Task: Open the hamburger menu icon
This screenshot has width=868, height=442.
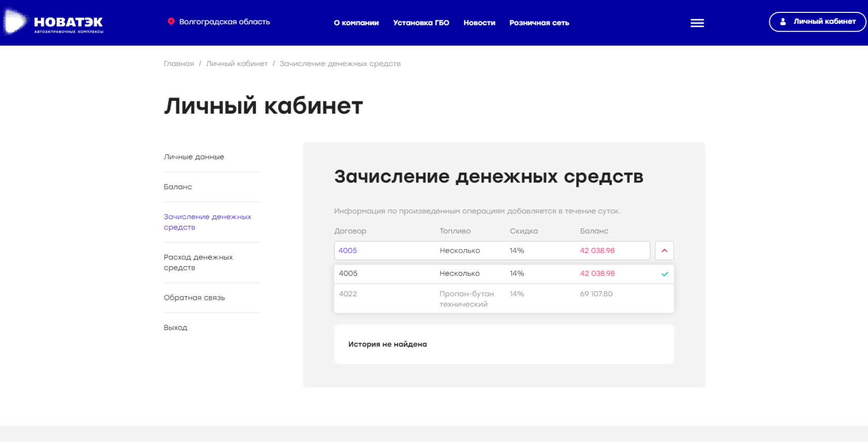Action: pos(697,23)
